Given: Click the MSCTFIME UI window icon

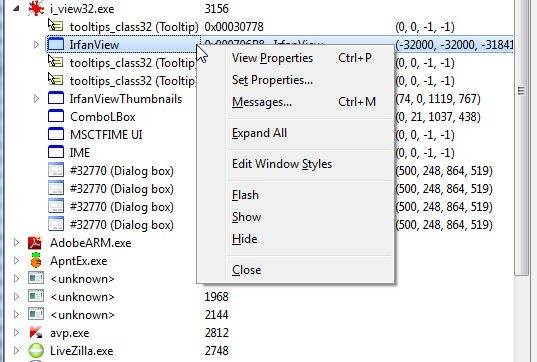Looking at the screenshot, I should click(56, 134).
